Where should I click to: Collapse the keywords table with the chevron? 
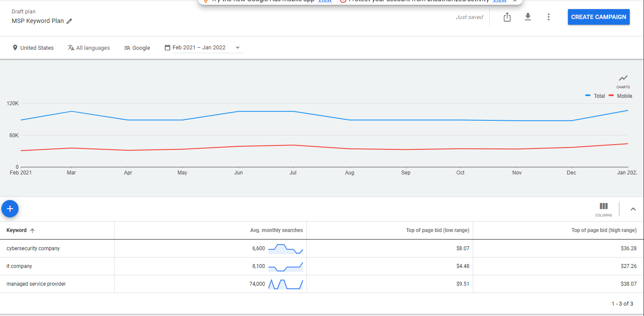633,208
